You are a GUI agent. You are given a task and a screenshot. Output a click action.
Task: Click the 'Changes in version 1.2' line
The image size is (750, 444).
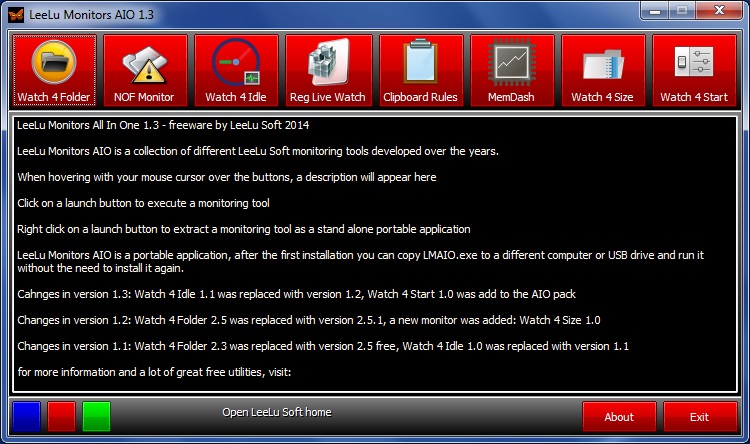pyautogui.click(x=309, y=320)
